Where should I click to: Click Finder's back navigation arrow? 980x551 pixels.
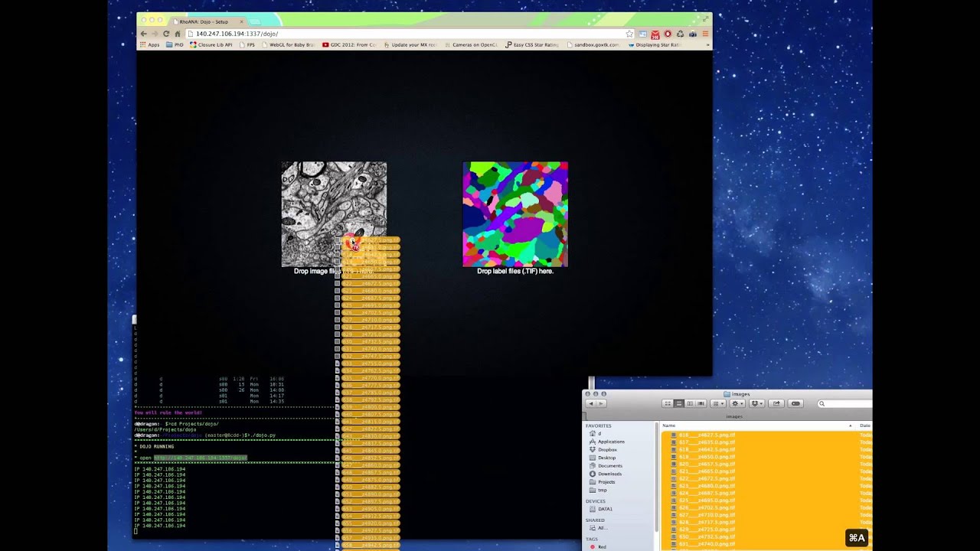pos(591,403)
